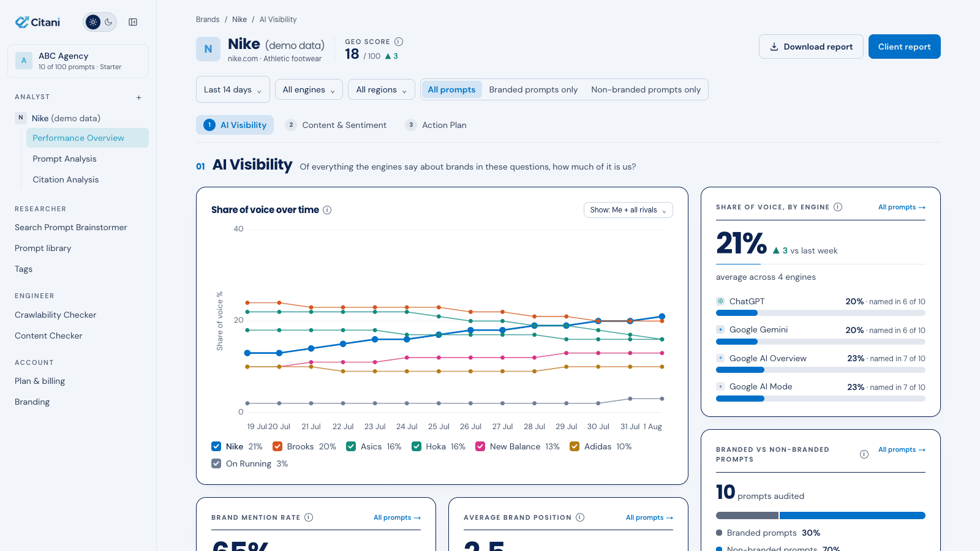Screen dimensions: 980x551
Task: Click step 2 circle for Content & Sentiment
Action: pyautogui.click(x=291, y=125)
